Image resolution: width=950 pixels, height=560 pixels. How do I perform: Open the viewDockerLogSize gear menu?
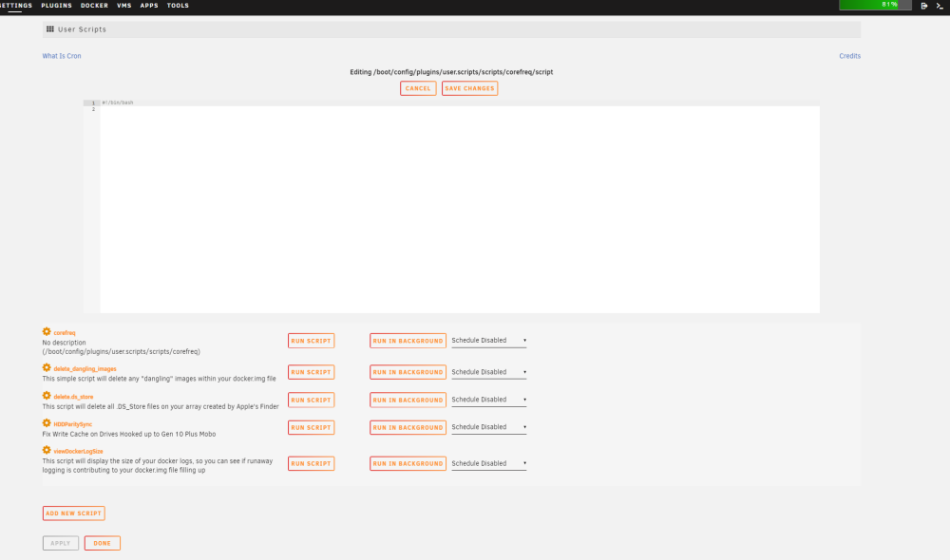47,450
